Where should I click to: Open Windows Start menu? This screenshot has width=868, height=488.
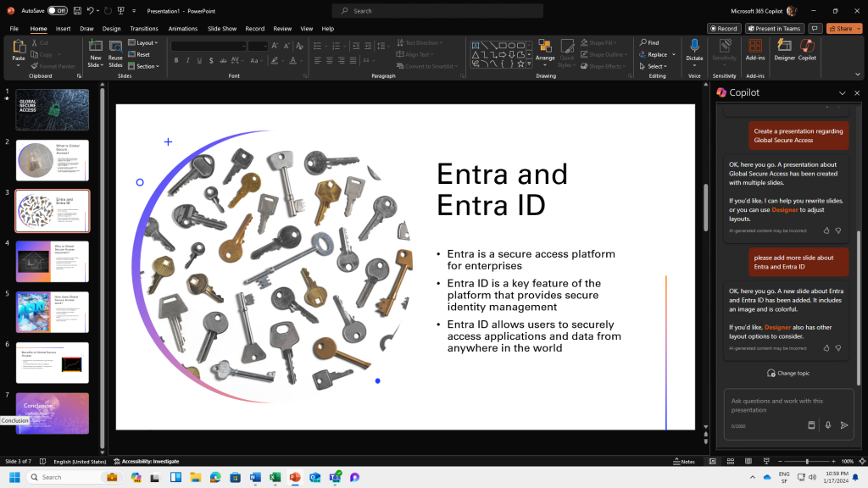coord(15,477)
